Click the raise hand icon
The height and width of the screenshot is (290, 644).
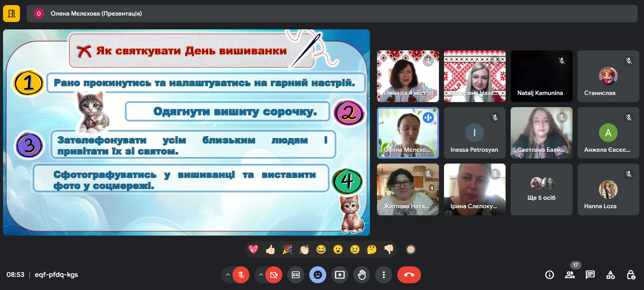362,275
